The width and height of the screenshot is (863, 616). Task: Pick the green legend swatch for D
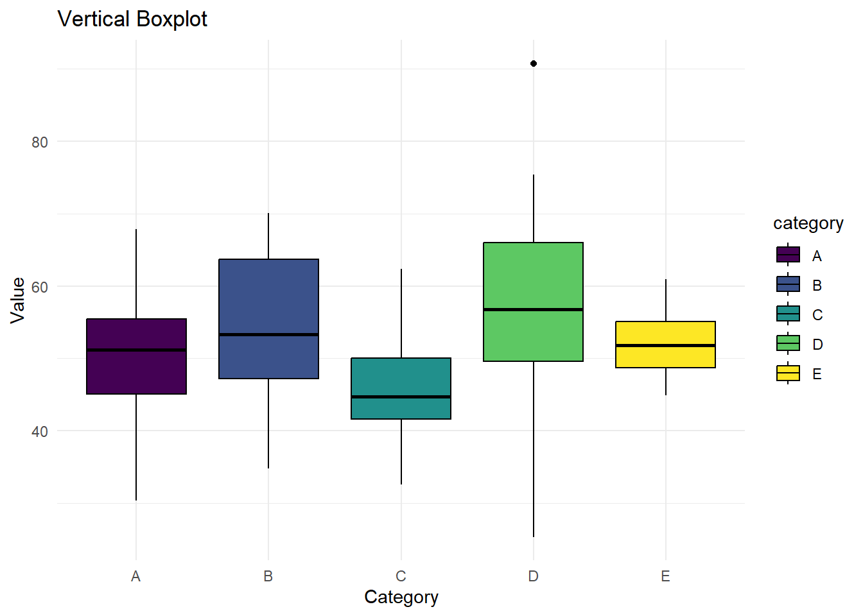tap(788, 344)
